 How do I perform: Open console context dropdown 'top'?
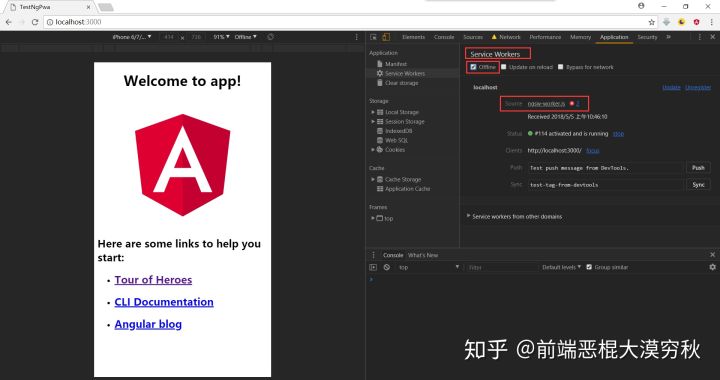(428, 267)
